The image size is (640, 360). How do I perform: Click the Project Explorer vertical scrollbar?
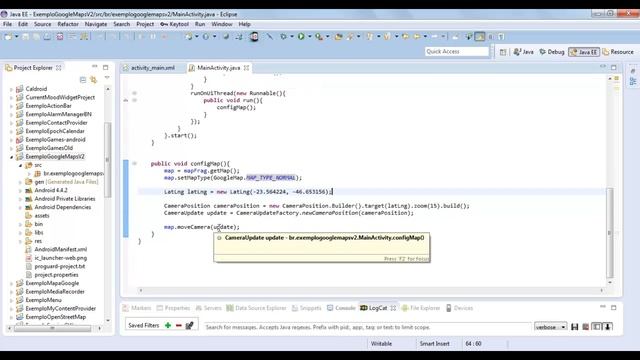[108, 160]
